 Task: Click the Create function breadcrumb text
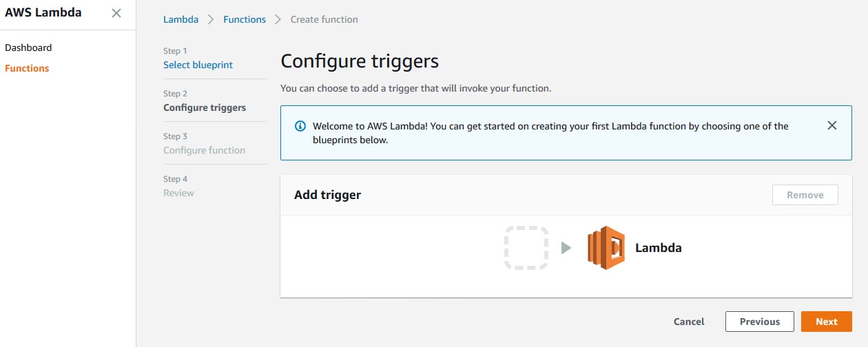click(324, 19)
